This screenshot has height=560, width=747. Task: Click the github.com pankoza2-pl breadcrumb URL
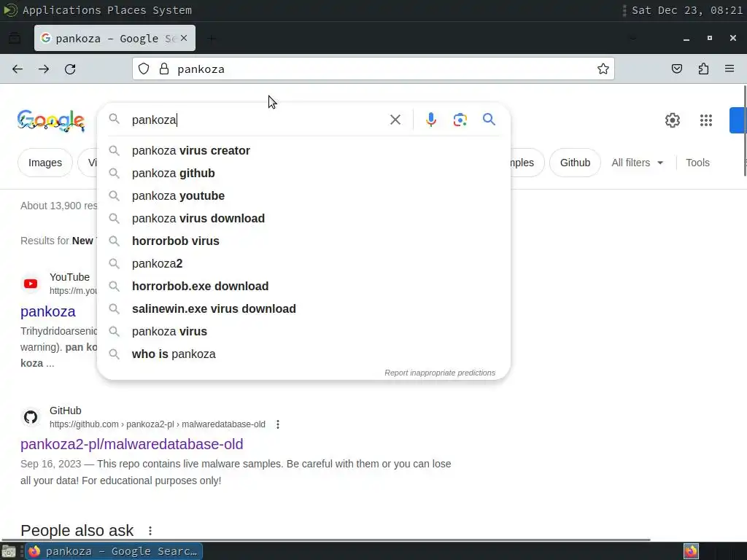coord(158,424)
